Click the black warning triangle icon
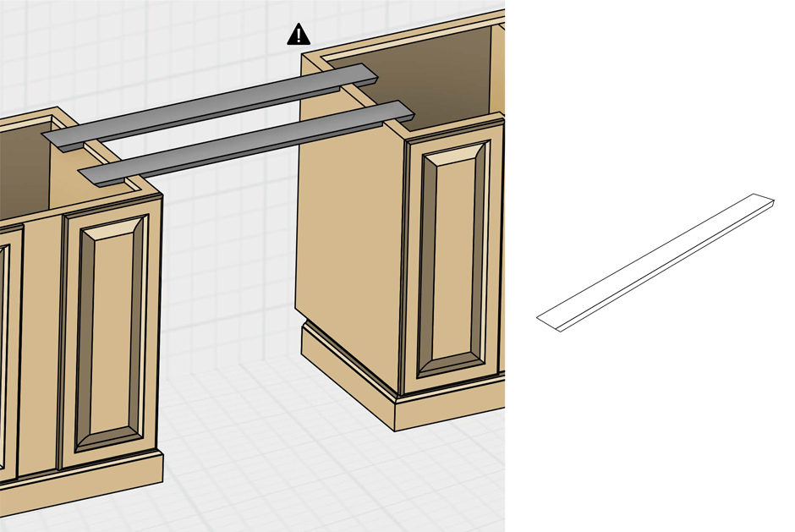This screenshot has width=795, height=532. [x=299, y=35]
